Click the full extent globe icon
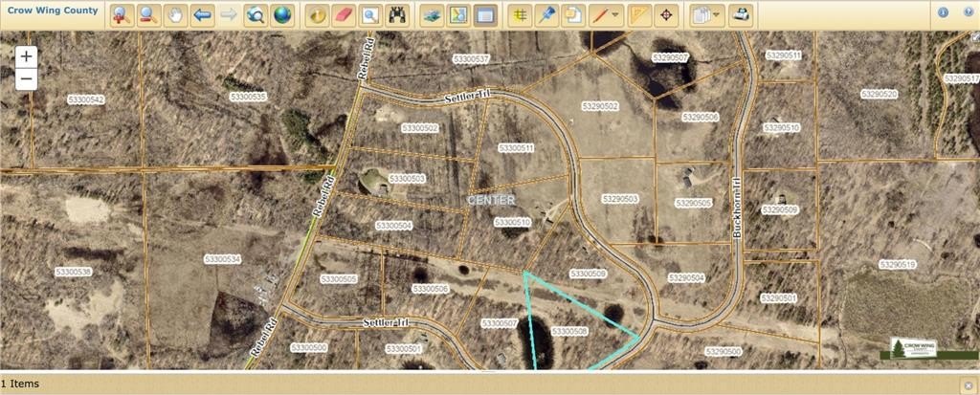Screen dimensions: 980x395 282,15
